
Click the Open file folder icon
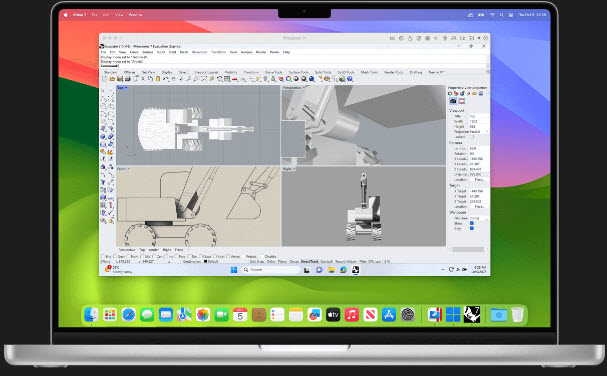pyautogui.click(x=112, y=79)
